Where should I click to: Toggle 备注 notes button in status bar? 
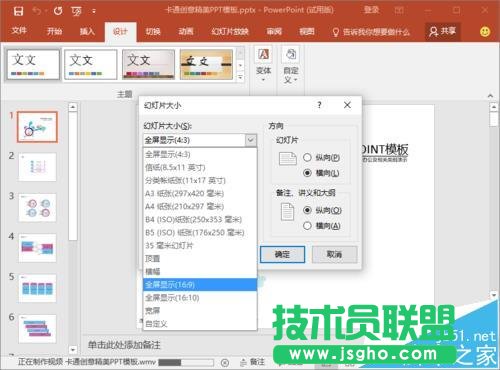coord(252,362)
